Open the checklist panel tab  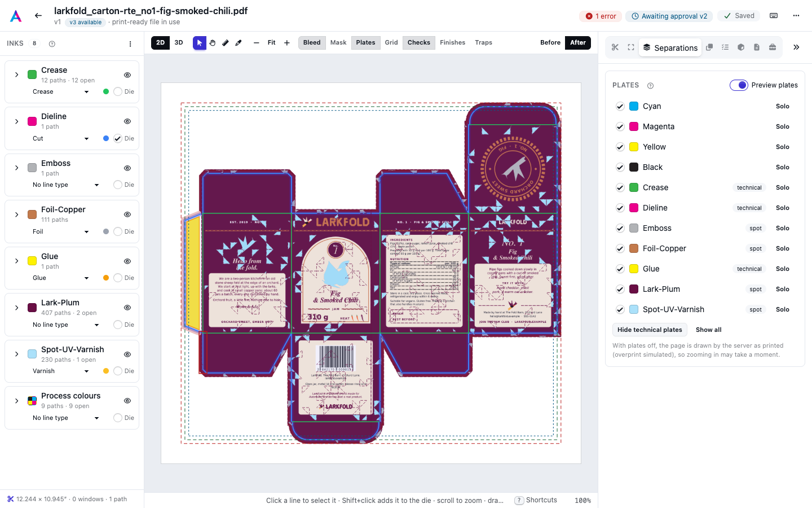(725, 47)
